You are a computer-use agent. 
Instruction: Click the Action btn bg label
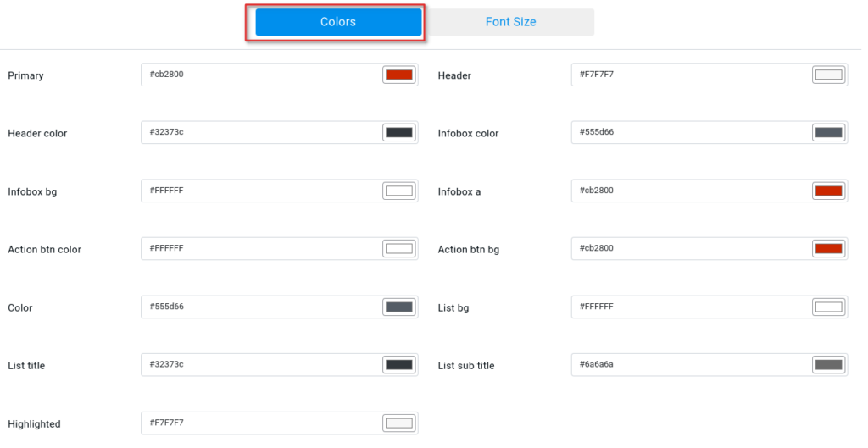click(x=468, y=250)
